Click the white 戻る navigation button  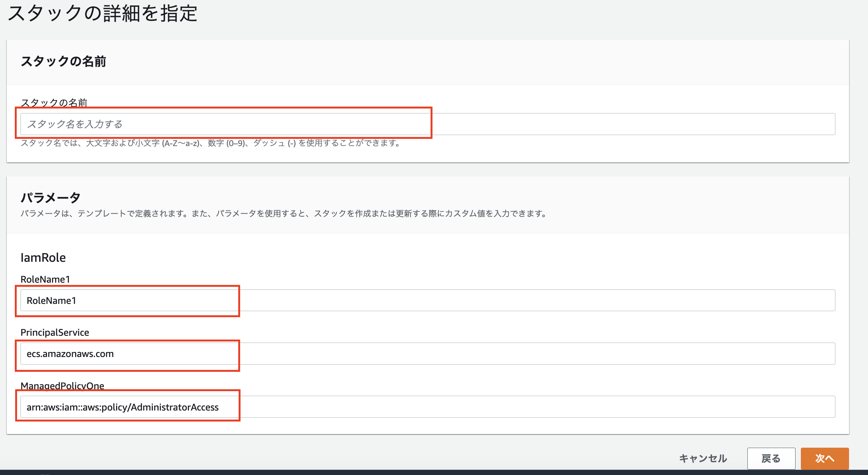click(772, 458)
